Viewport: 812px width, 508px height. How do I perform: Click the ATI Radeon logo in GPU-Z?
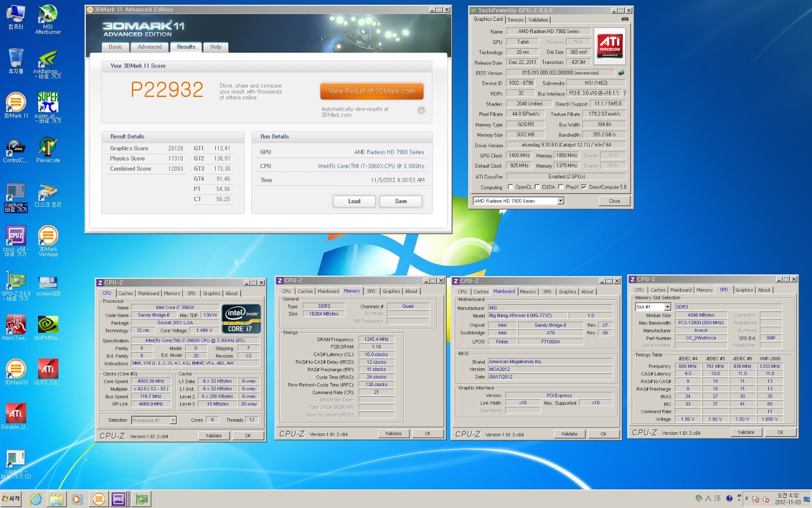(611, 46)
